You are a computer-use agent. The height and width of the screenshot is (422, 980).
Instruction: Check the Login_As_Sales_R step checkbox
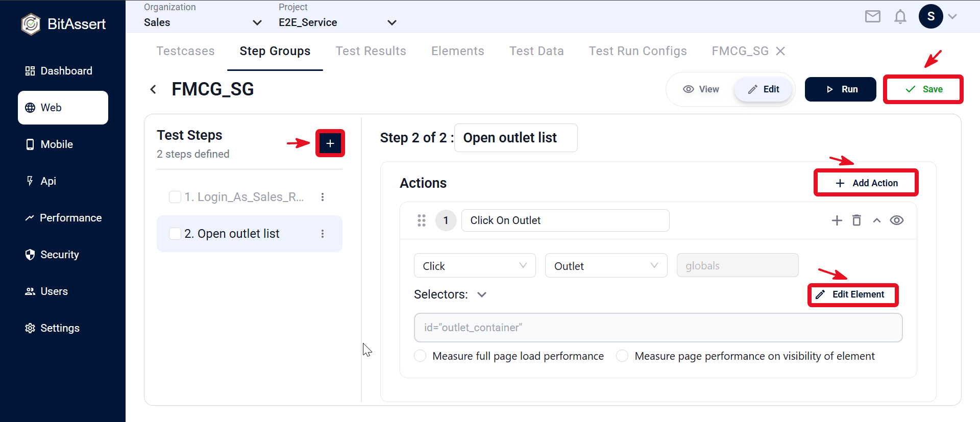pyautogui.click(x=175, y=197)
